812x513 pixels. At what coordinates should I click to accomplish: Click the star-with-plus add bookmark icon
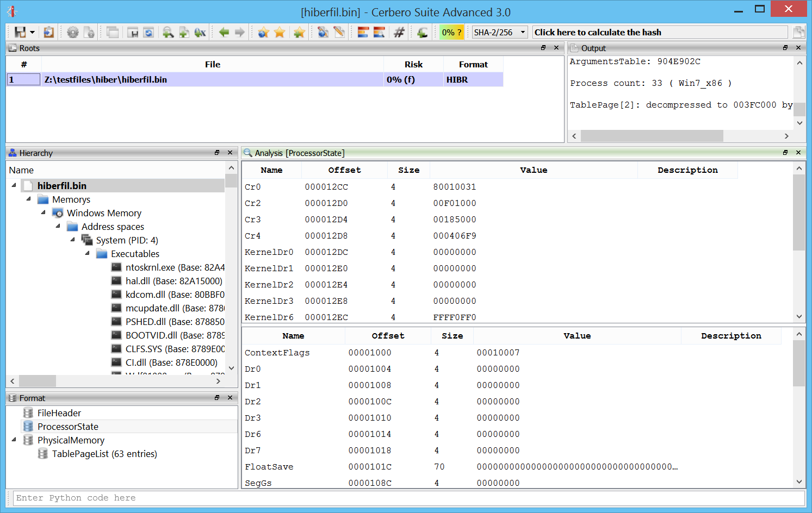click(299, 33)
